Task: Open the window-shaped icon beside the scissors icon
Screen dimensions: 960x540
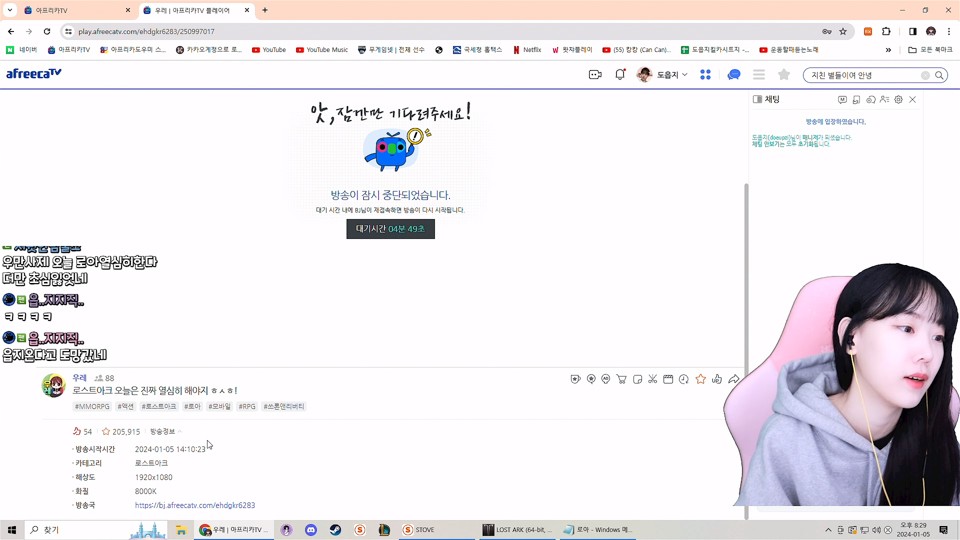Action: point(668,380)
